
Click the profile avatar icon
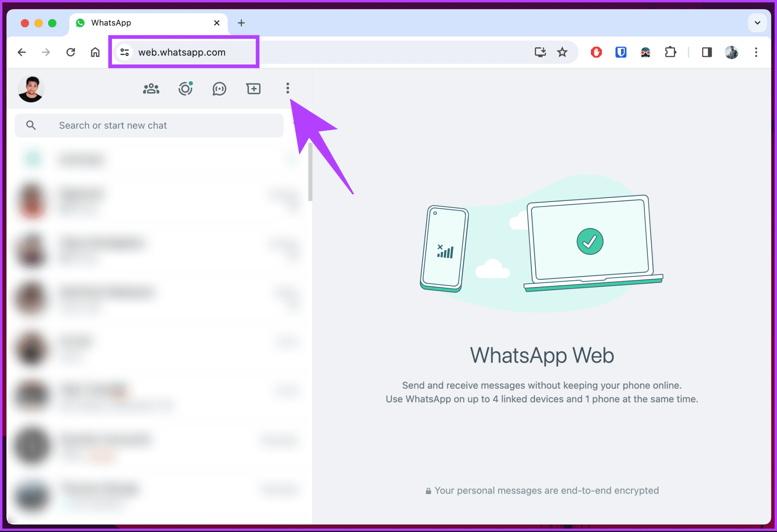31,88
